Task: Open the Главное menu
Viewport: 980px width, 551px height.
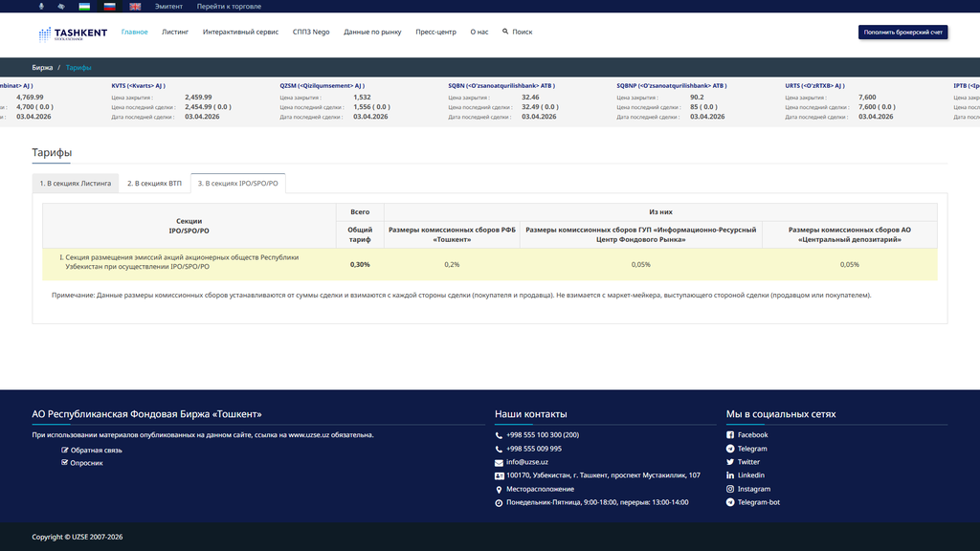Action: (x=134, y=32)
